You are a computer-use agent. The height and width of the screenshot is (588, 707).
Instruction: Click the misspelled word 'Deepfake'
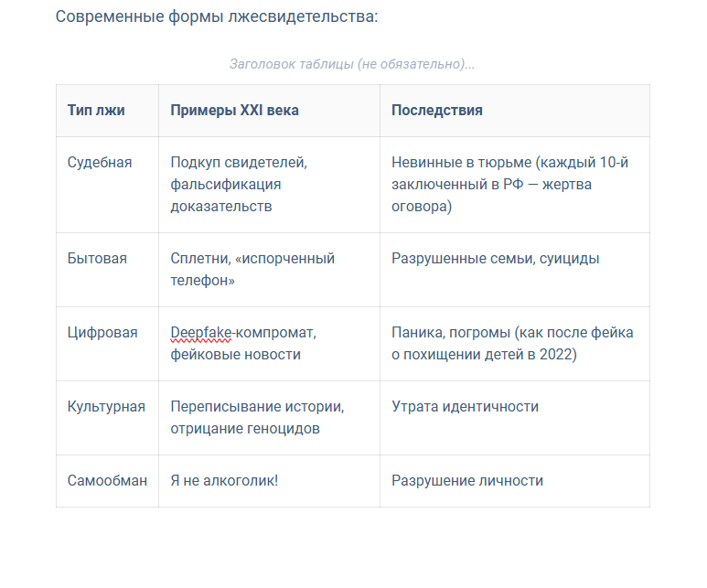(201, 333)
